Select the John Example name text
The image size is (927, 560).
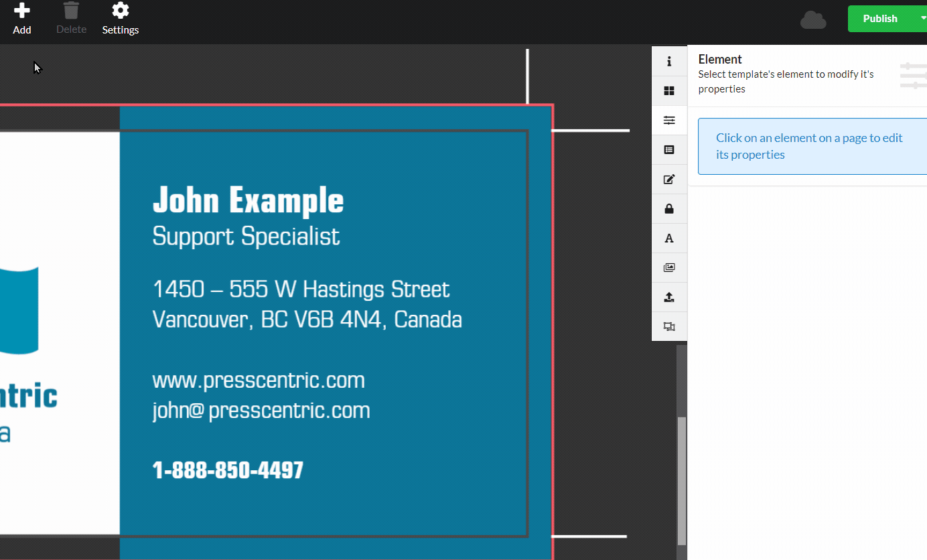(x=248, y=200)
